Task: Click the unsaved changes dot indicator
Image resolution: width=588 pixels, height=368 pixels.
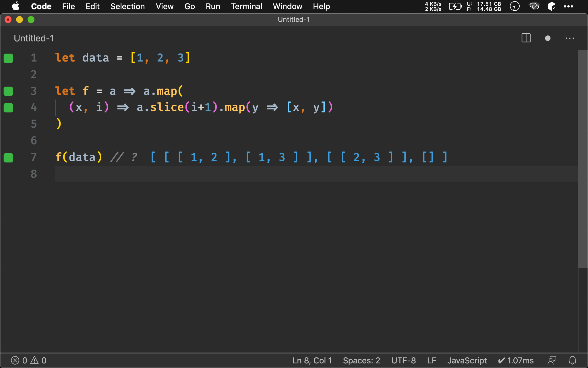Action: pos(548,38)
